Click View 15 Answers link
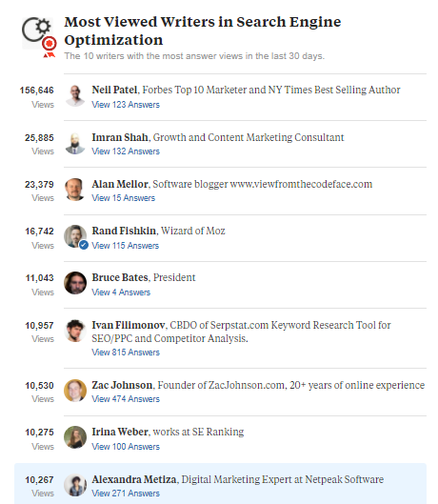The width and height of the screenshot is (438, 504). (124, 198)
